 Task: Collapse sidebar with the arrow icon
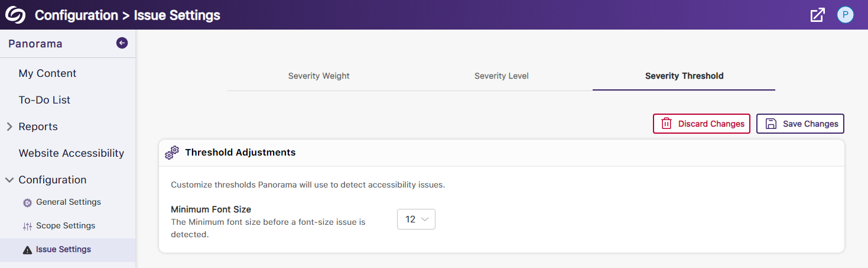(x=122, y=43)
